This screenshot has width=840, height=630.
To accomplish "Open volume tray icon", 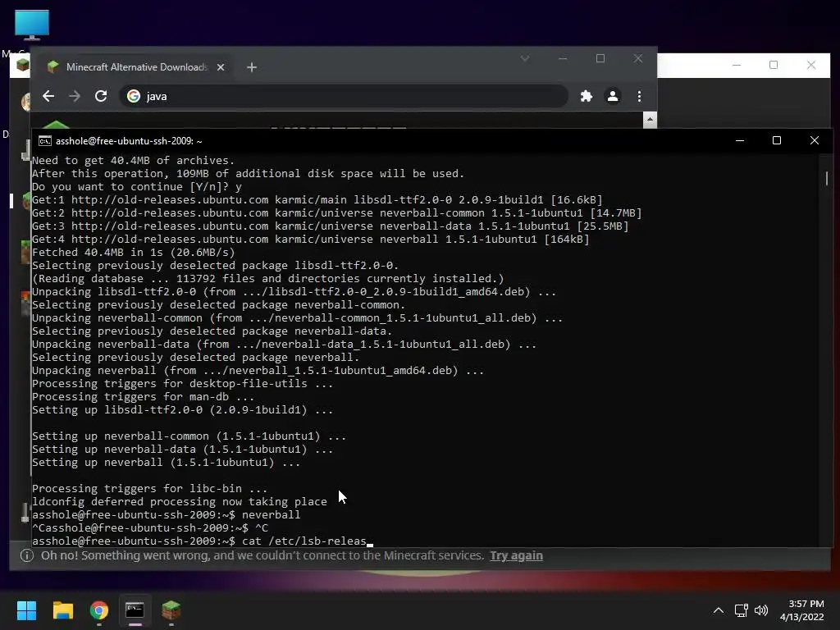I will 760,610.
